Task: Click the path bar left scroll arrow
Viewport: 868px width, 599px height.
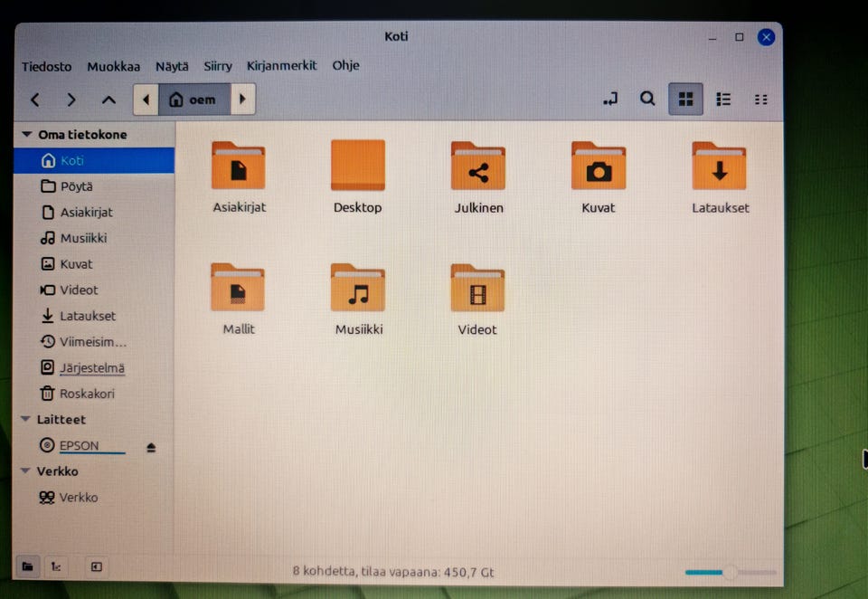Action: [x=146, y=100]
